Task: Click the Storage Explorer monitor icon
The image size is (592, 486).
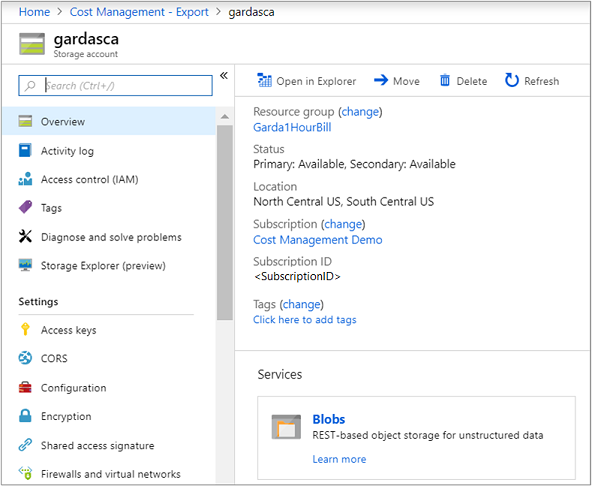Action: (25, 265)
